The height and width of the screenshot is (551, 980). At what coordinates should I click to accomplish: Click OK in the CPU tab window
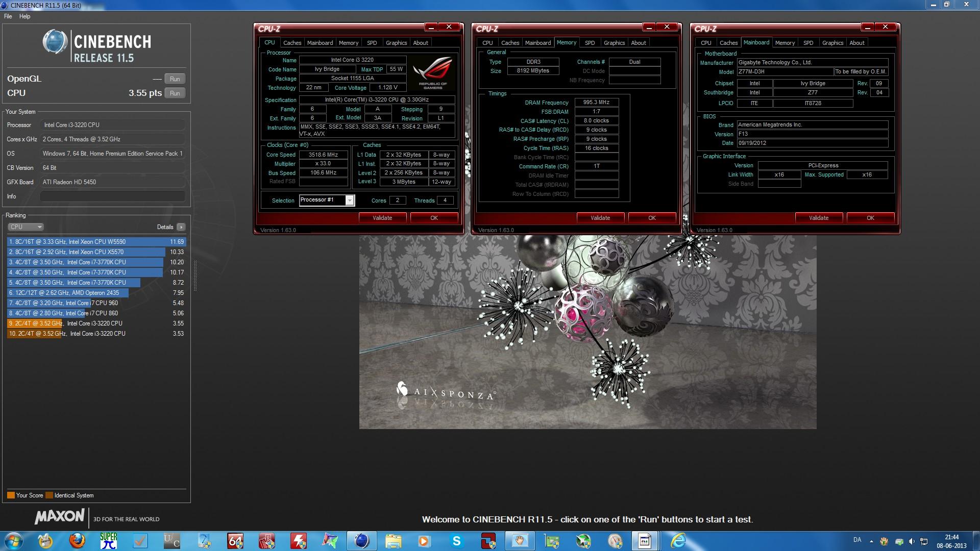pyautogui.click(x=434, y=218)
